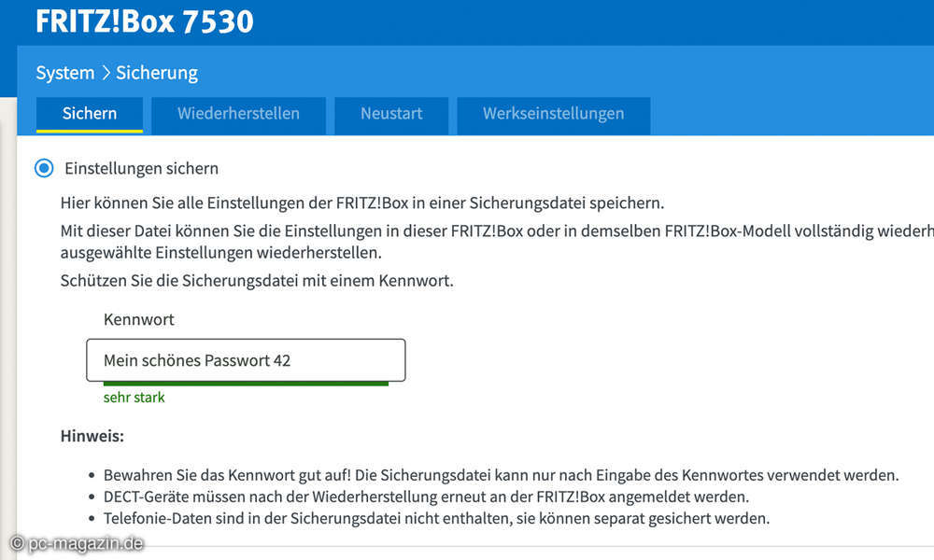Go to the Neustart tab
Screen dimensions: 934x560
click(x=391, y=114)
